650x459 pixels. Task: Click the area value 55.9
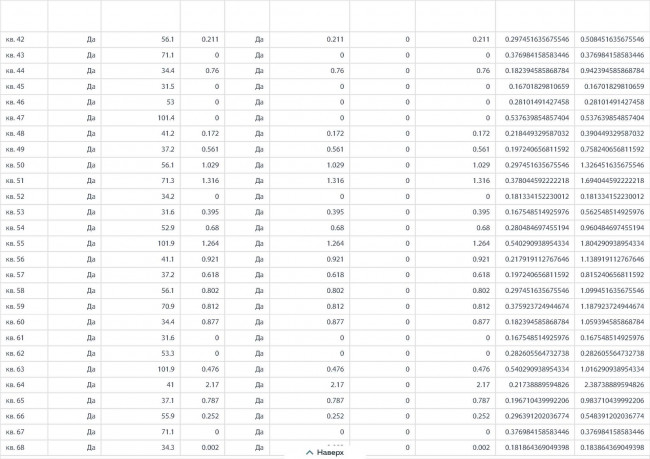coord(168,416)
